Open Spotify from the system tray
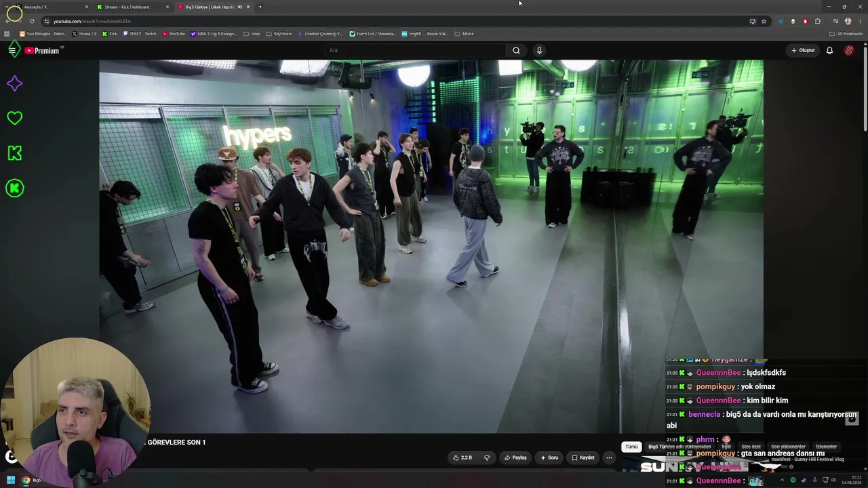This screenshot has height=488, width=868. 793,481
